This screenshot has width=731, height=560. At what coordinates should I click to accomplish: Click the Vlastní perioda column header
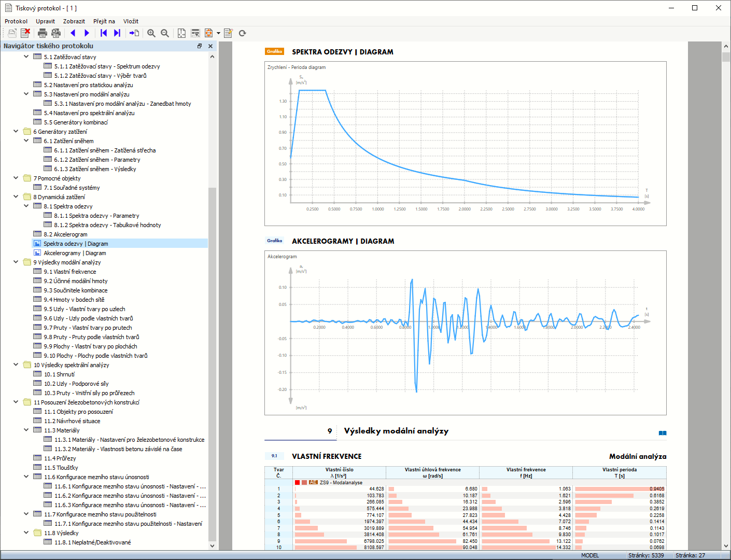point(620,472)
